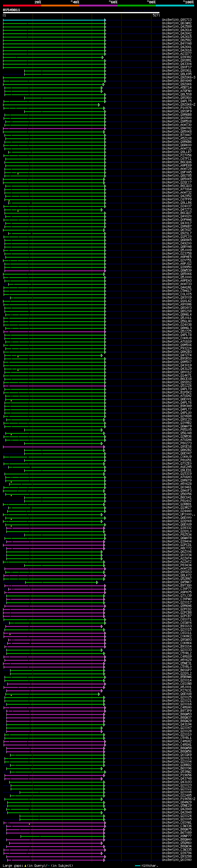Click label UniRef100_Q2RBD2
Viewport: 197px width, 868px height.
tap(177, 765)
